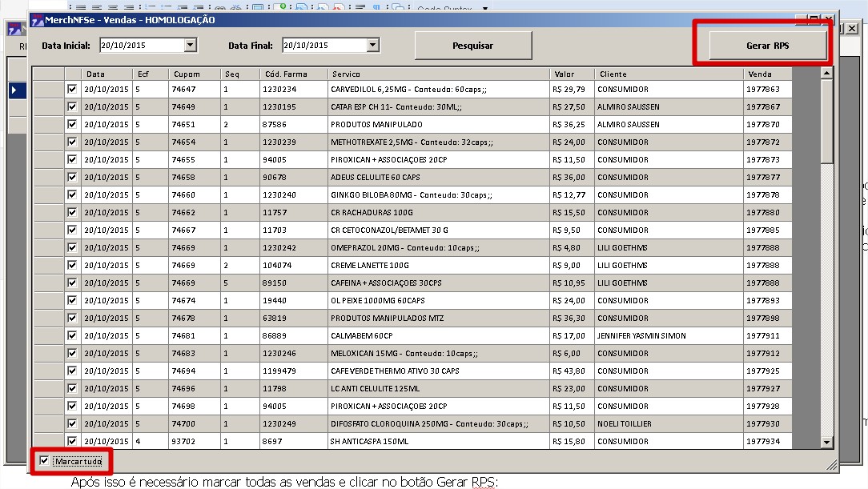Image resolution: width=868 pixels, height=489 pixels.
Task: Click inside the Data Inicial date field
Action: pos(141,46)
